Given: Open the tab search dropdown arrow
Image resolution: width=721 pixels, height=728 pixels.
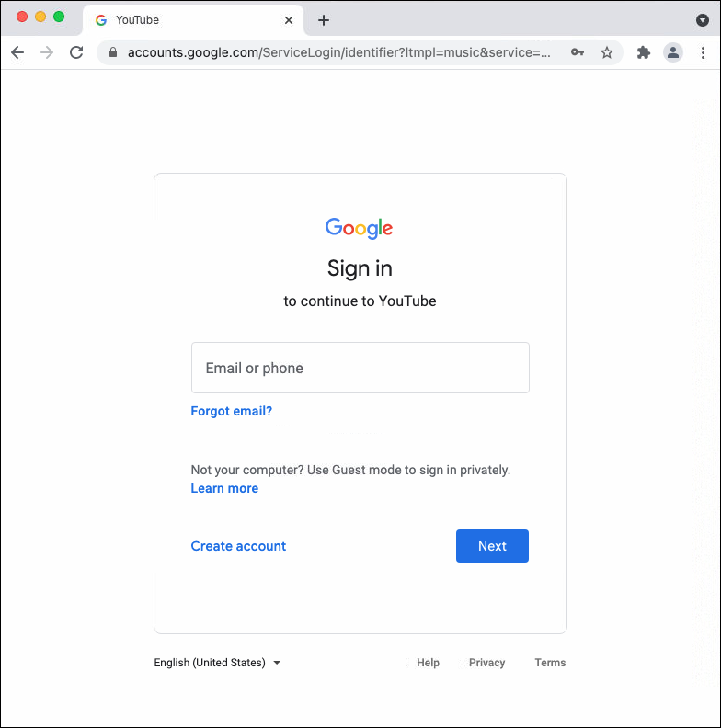Looking at the screenshot, I should point(703,20).
